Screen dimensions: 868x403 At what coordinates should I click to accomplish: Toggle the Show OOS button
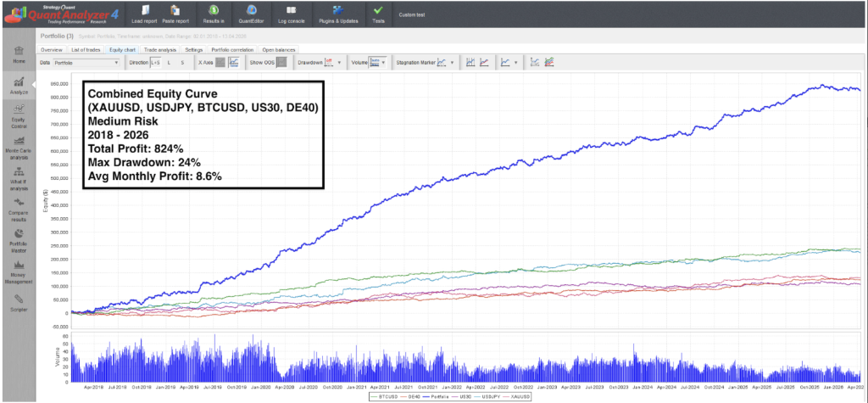(281, 63)
